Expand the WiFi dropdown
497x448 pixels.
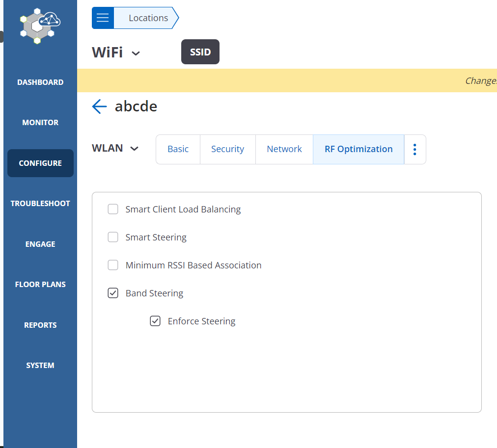click(x=136, y=53)
